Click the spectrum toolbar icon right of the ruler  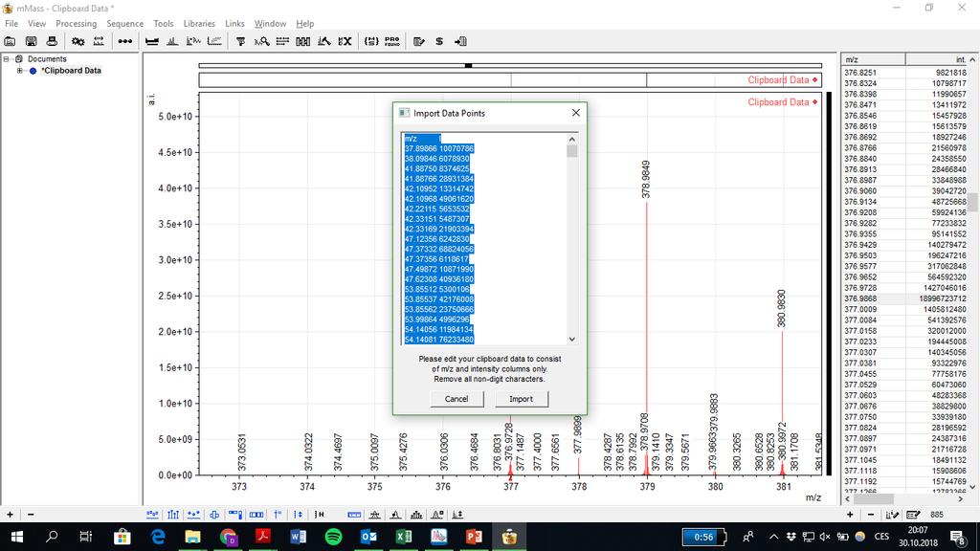374,514
